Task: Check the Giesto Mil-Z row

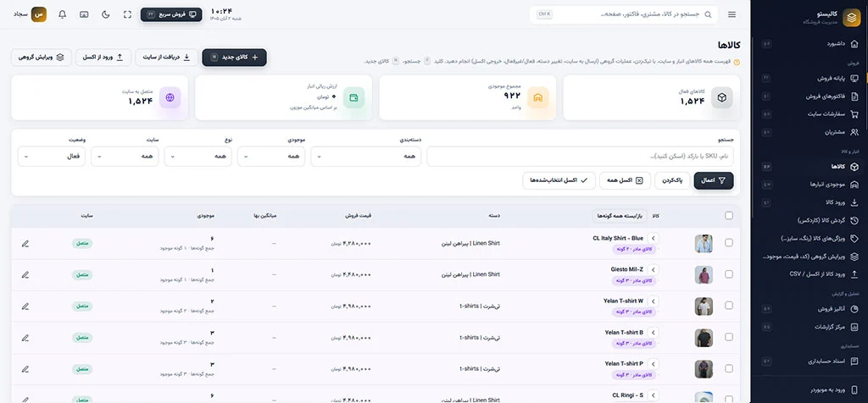Action: coord(728,274)
